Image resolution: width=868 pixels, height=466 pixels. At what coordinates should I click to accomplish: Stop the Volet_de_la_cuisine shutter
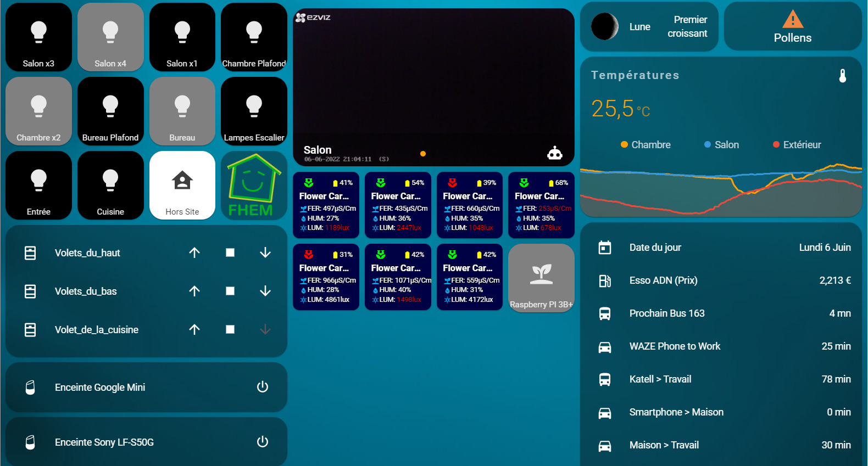pyautogui.click(x=230, y=329)
